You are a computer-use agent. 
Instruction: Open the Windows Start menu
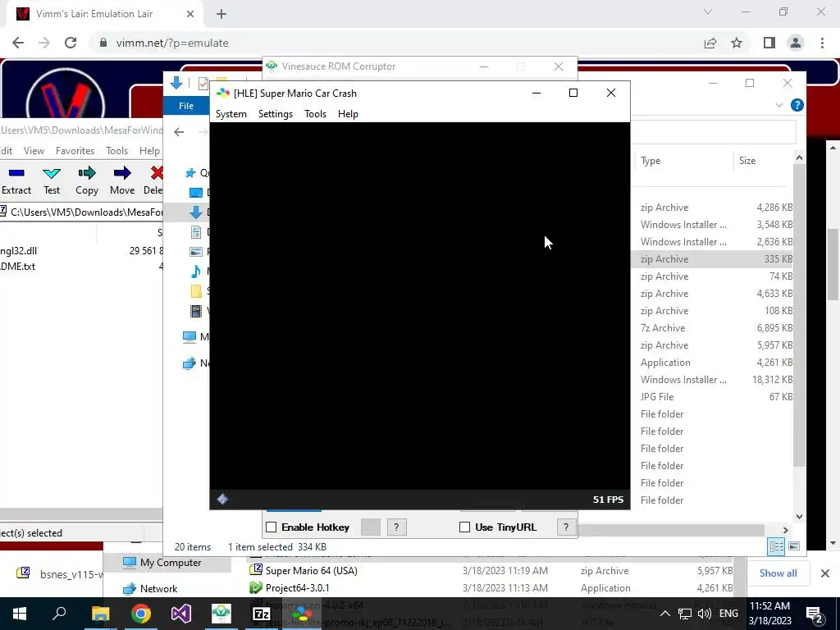click(20, 614)
